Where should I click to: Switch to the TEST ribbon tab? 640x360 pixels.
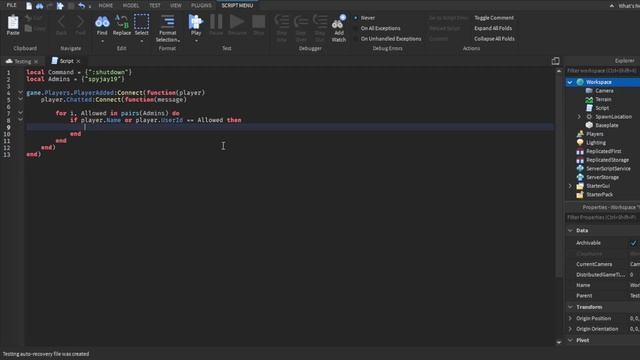(x=155, y=6)
